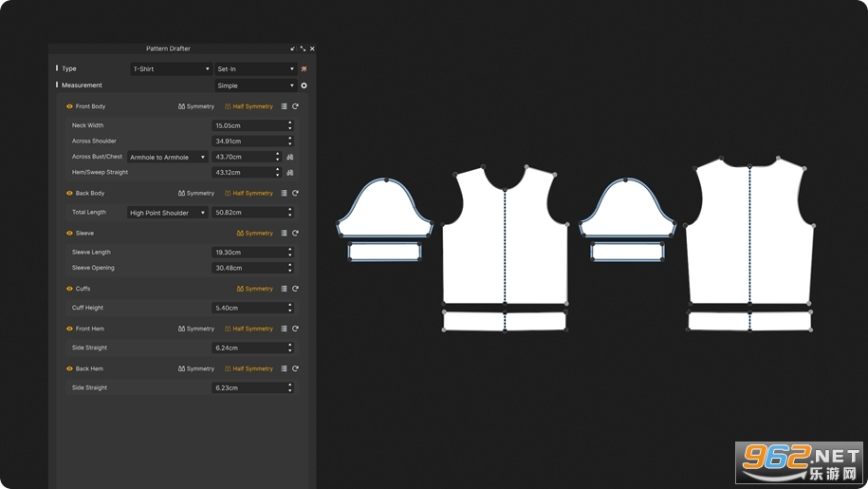Click Sleeve list icon
Screen dimensions: 868x489
pos(284,234)
